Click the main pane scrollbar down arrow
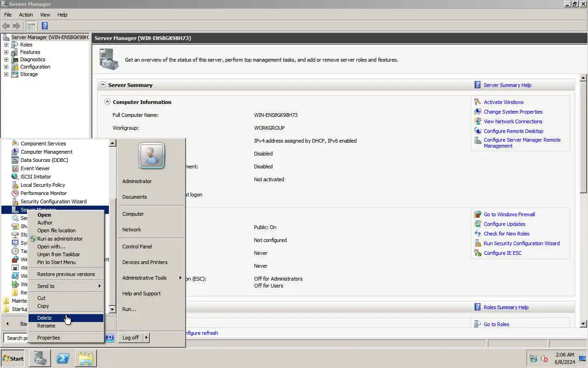This screenshot has height=368, width=588. click(583, 324)
